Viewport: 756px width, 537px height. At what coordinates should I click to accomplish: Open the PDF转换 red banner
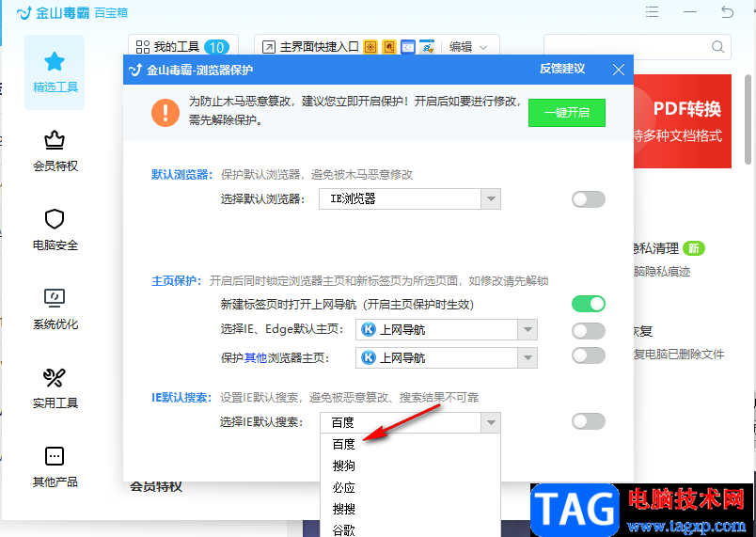pyautogui.click(x=683, y=121)
